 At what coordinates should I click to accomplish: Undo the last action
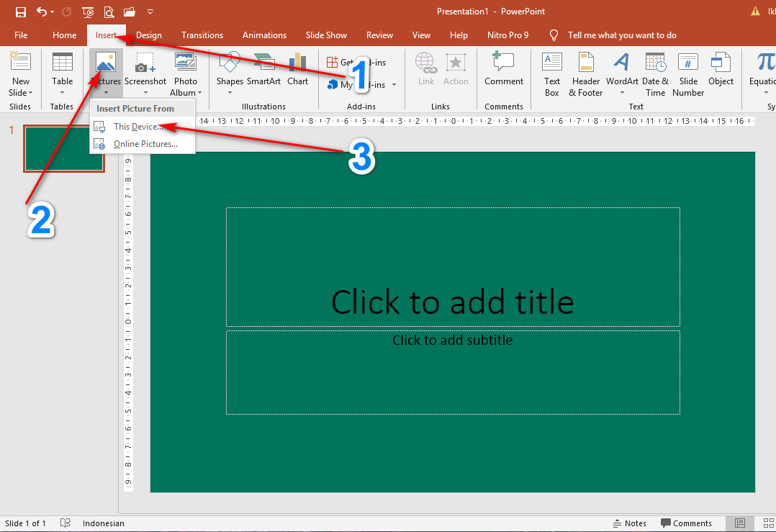(42, 12)
